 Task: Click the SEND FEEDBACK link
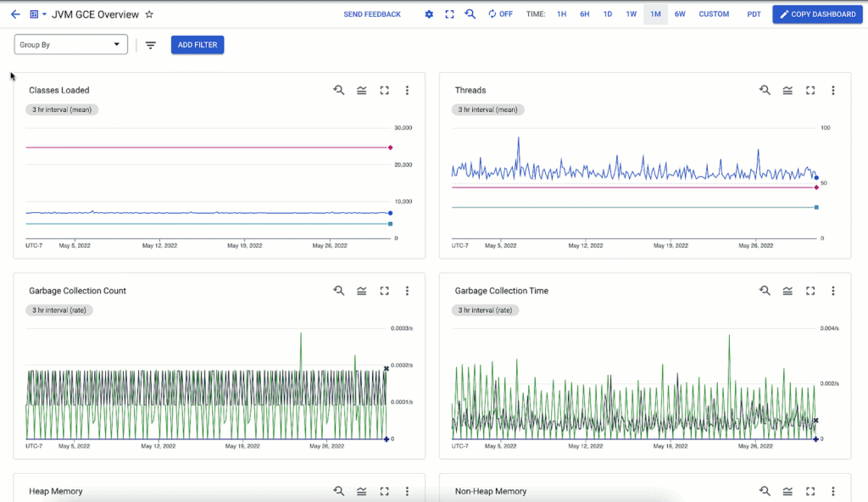(372, 14)
